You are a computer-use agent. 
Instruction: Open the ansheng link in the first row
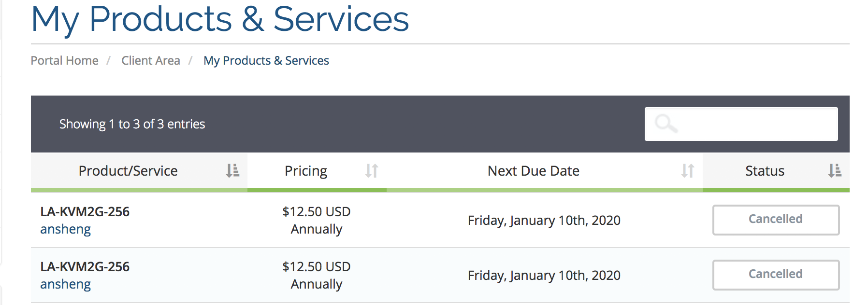tap(65, 229)
